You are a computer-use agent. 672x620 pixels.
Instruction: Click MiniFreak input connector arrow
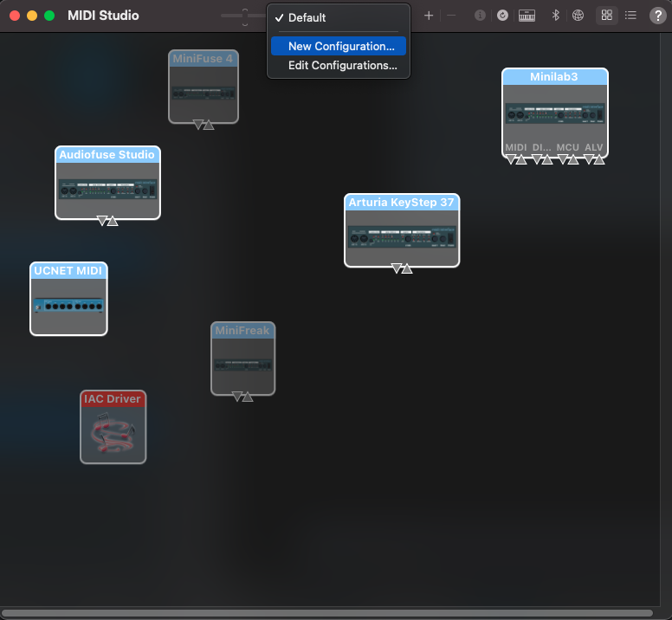(237, 397)
